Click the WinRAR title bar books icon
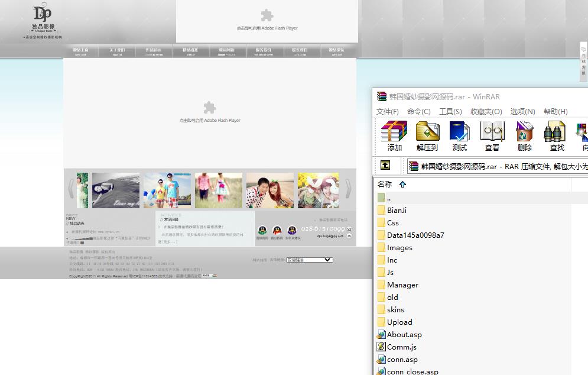Screen dimensions: 588x375 pos(381,96)
